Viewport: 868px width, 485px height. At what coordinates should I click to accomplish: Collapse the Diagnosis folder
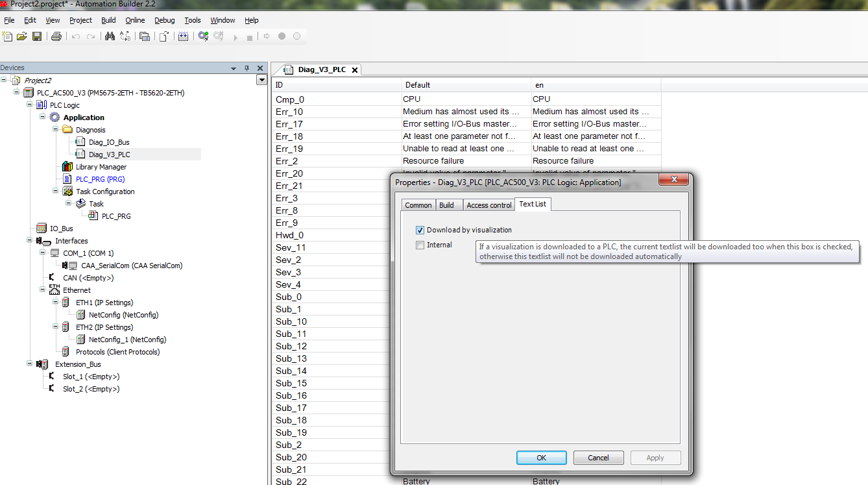point(56,129)
